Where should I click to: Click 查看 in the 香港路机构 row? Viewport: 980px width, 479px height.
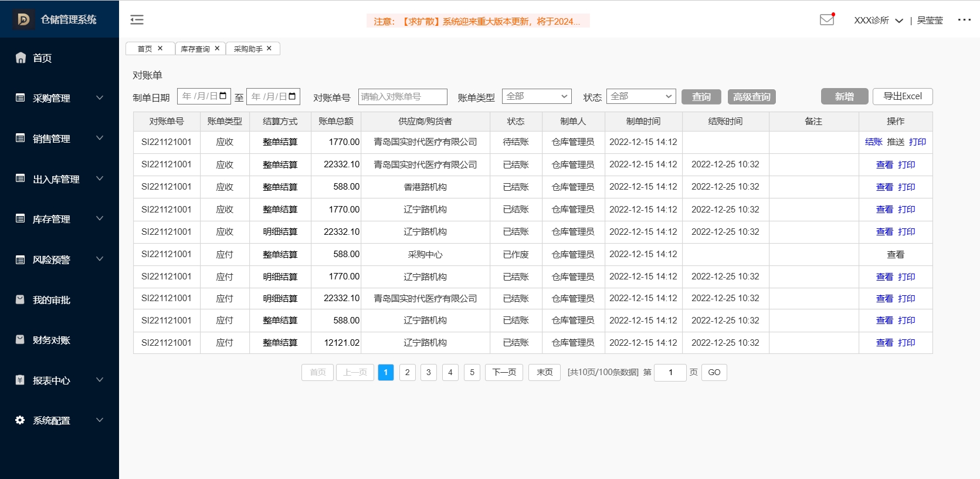884,187
